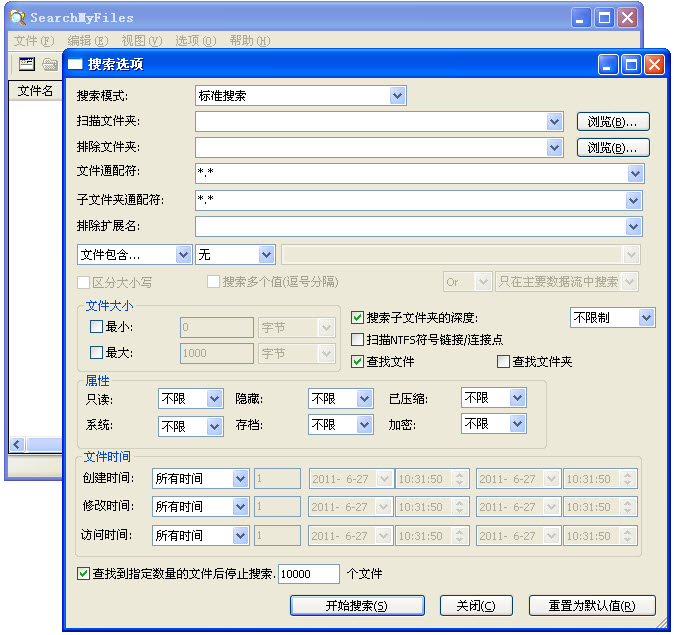The width and height of the screenshot is (674, 635).
Task: Click the search options toolbar icon in SearchMyFiles
Action: (x=27, y=64)
